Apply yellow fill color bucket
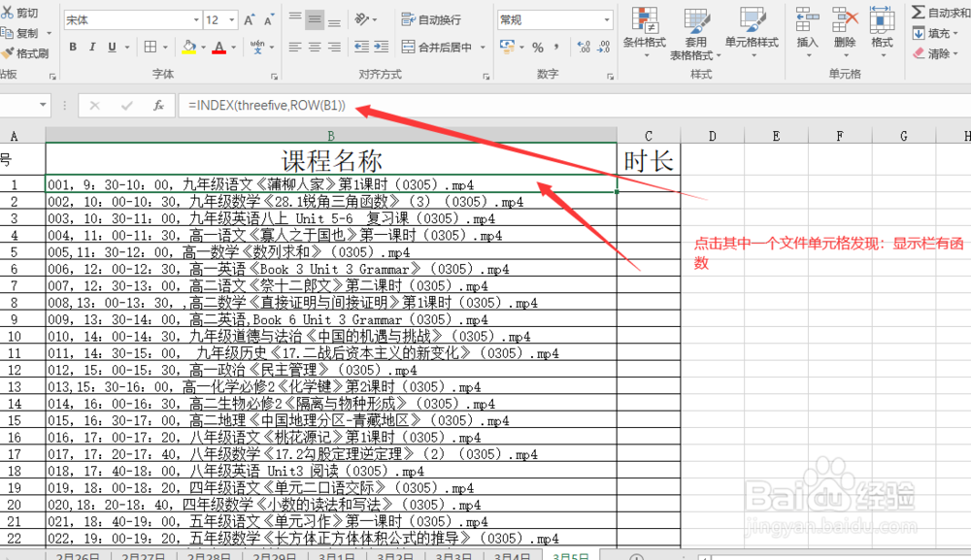This screenshot has width=971, height=560. 189,47
